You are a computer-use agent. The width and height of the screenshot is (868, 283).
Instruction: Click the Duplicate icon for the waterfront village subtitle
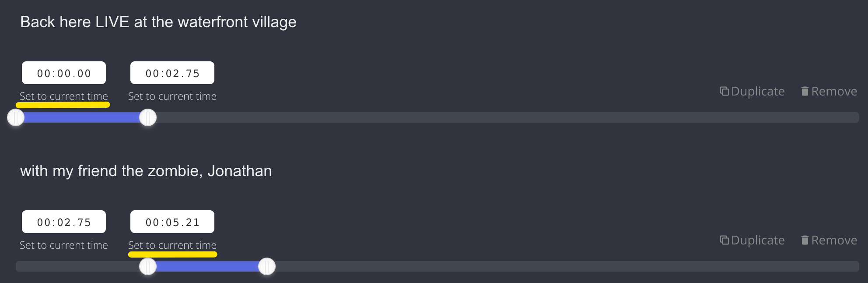724,91
